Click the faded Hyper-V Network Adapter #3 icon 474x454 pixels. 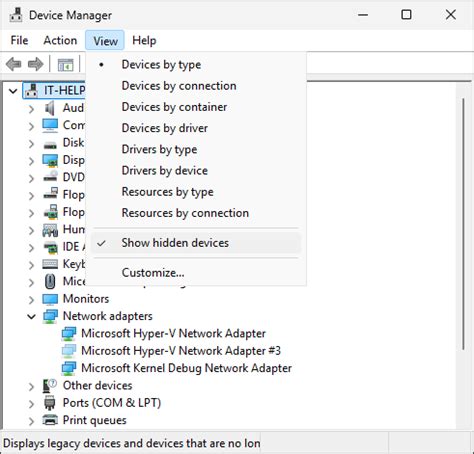click(x=69, y=351)
